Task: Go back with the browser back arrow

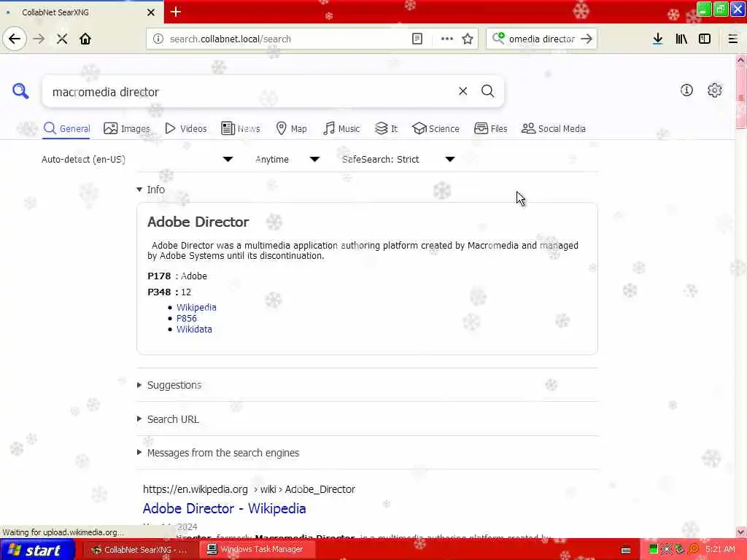Action: (x=15, y=39)
